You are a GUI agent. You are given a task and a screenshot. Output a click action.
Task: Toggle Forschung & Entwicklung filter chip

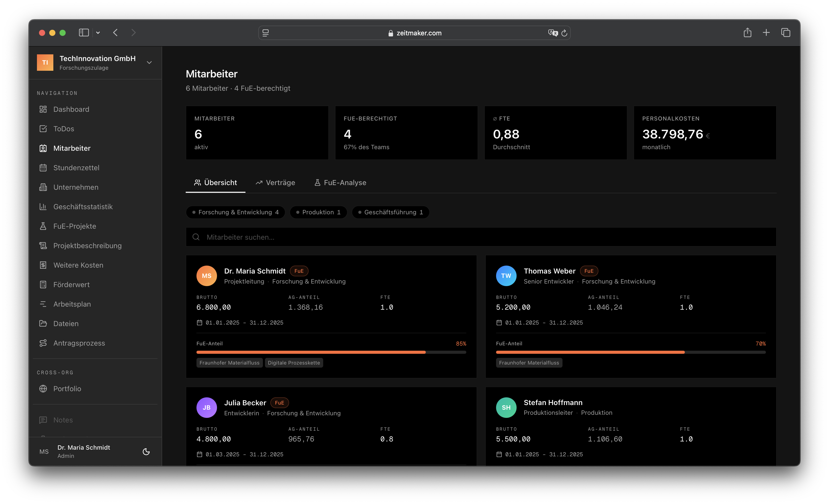click(x=235, y=212)
